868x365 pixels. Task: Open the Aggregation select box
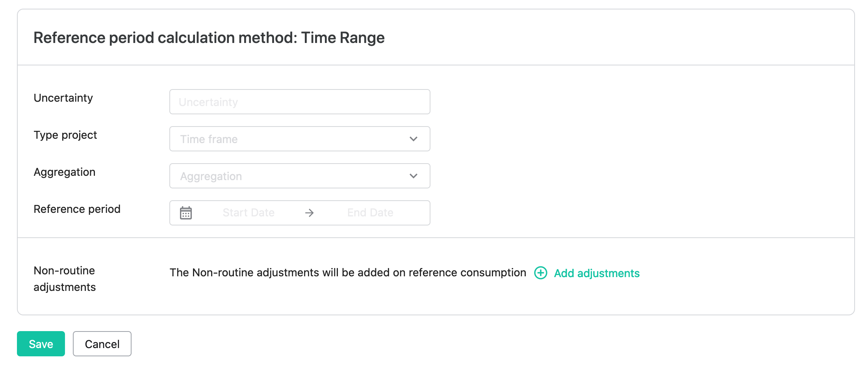[x=300, y=176]
